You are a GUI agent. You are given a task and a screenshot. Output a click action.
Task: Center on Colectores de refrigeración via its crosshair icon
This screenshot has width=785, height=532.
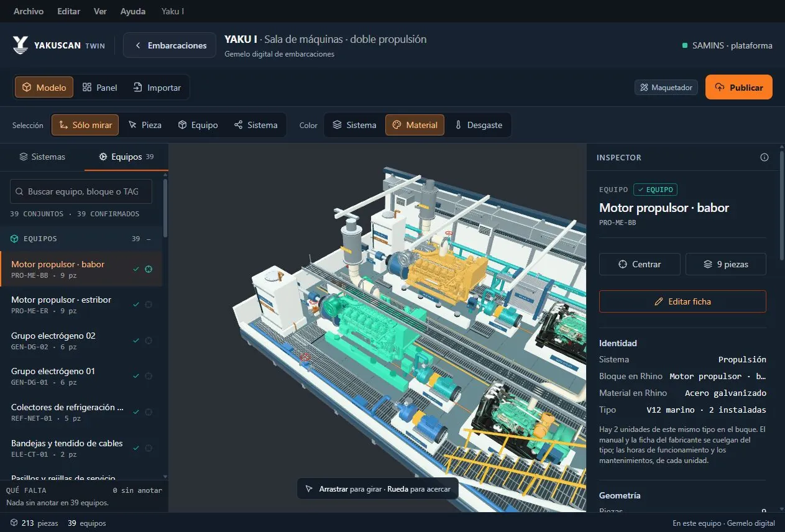(x=149, y=412)
